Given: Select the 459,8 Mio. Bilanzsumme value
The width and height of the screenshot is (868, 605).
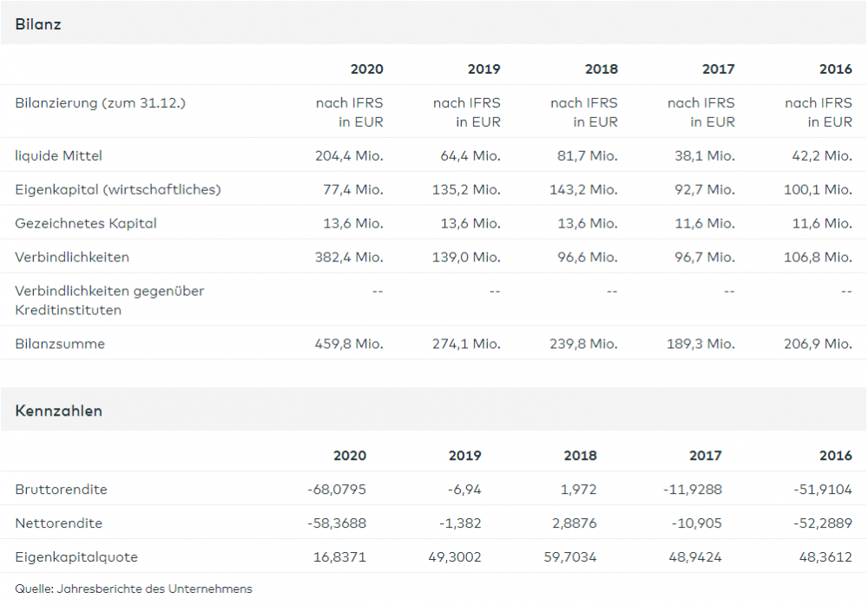Looking at the screenshot, I should tap(349, 344).
